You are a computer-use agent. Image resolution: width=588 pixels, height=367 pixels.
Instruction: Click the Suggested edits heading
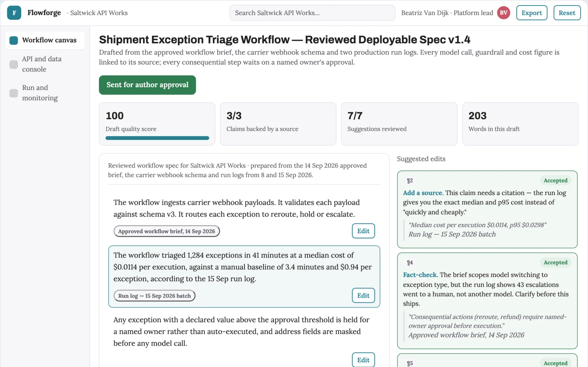click(421, 159)
